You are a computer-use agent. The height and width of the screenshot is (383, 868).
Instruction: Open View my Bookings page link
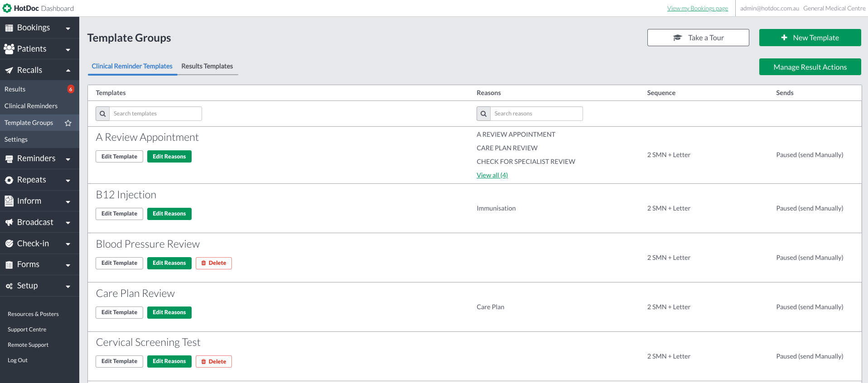point(698,8)
